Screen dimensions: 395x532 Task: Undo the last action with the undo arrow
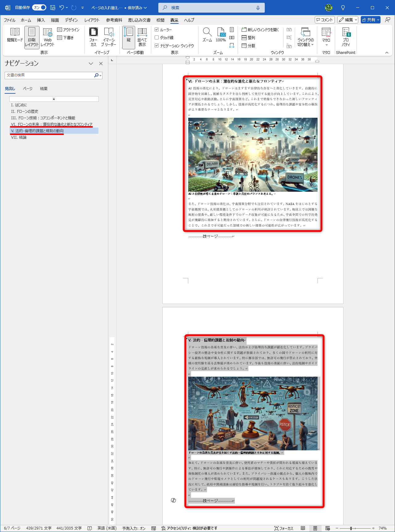pos(62,7)
